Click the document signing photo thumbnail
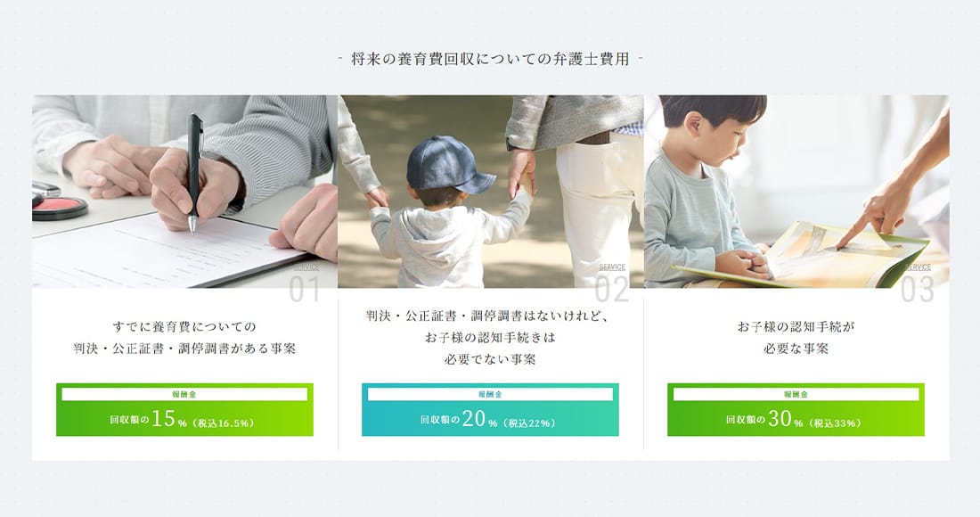This screenshot has width=980, height=517. (184, 192)
